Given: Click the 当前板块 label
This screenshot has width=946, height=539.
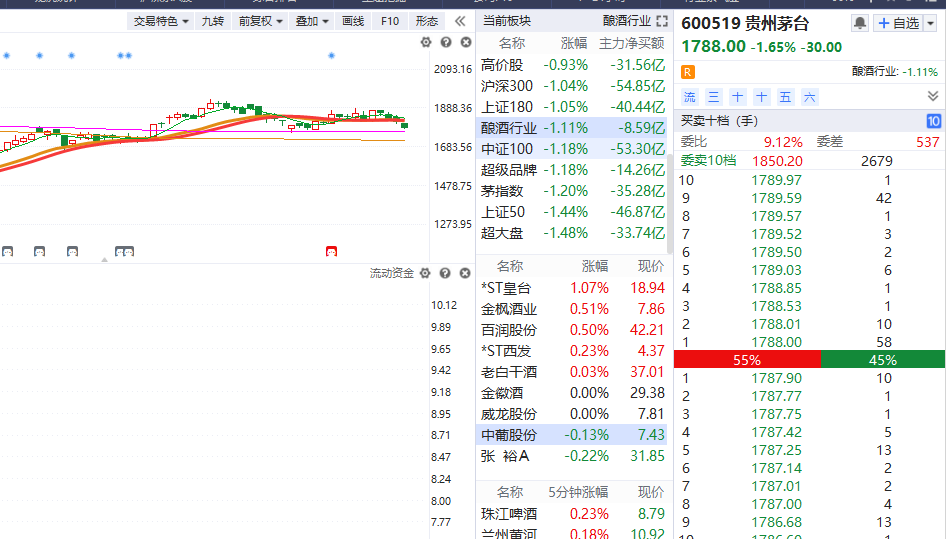Looking at the screenshot, I should pyautogui.click(x=507, y=21).
